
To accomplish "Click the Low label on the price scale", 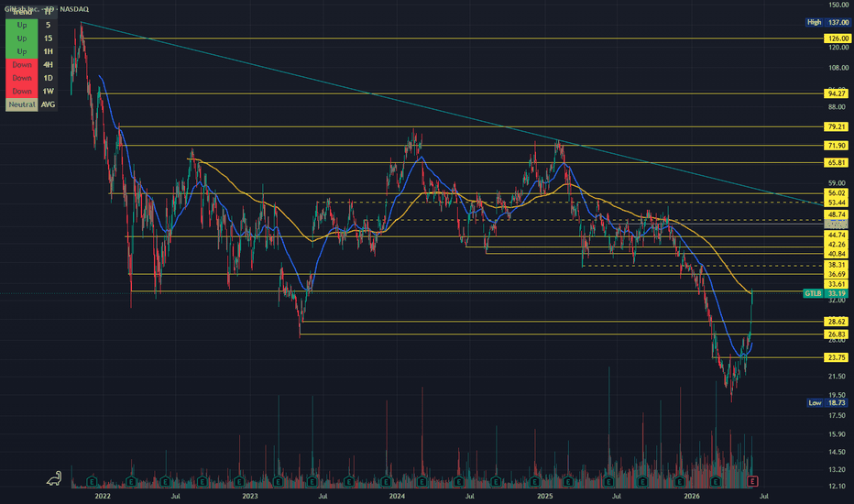I will (815, 402).
